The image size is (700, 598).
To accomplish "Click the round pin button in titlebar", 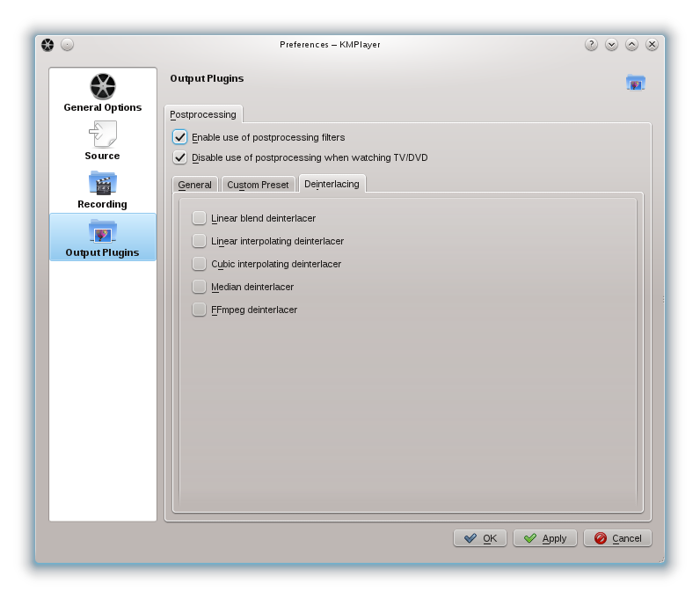I will (x=67, y=45).
